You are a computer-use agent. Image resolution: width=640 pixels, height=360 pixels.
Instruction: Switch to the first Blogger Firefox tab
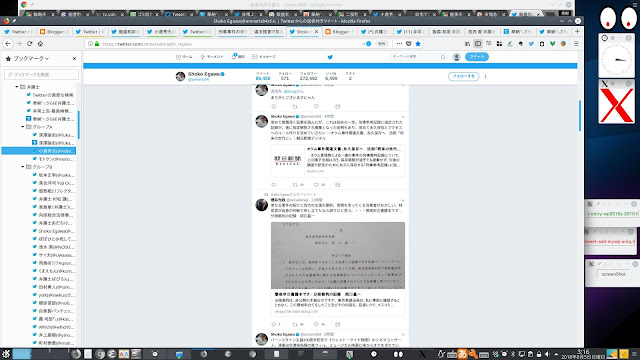coord(54,31)
